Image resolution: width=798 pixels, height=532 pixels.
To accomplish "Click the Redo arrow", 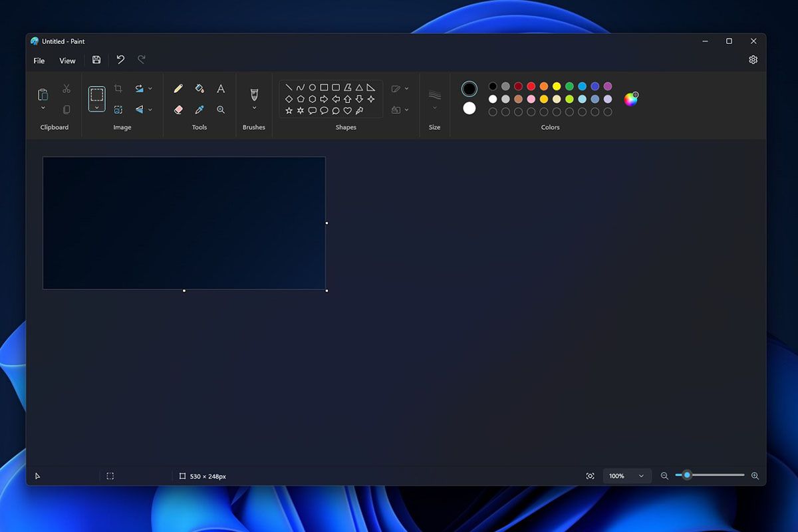I will tap(142, 60).
